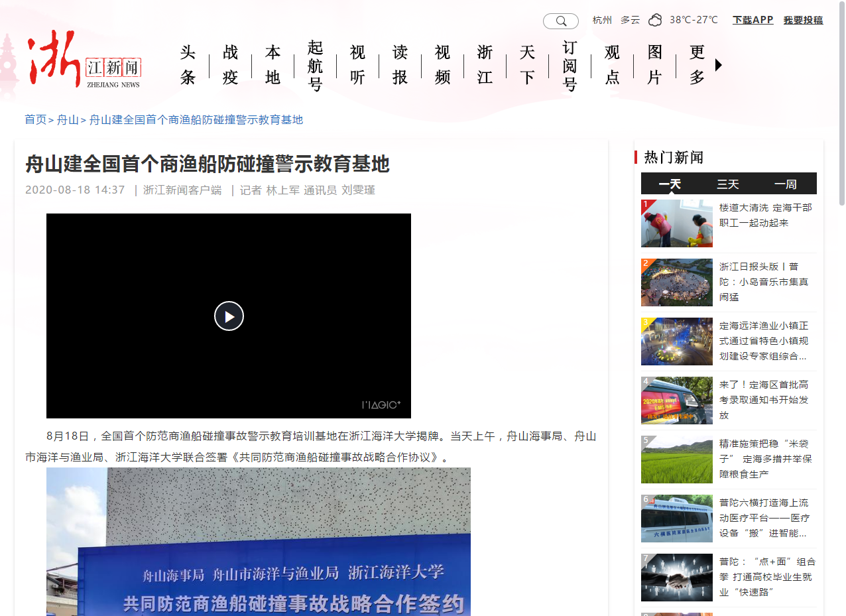The height and width of the screenshot is (616, 846).
Task: Open thumbnail of hot news item 3
Action: tap(677, 341)
